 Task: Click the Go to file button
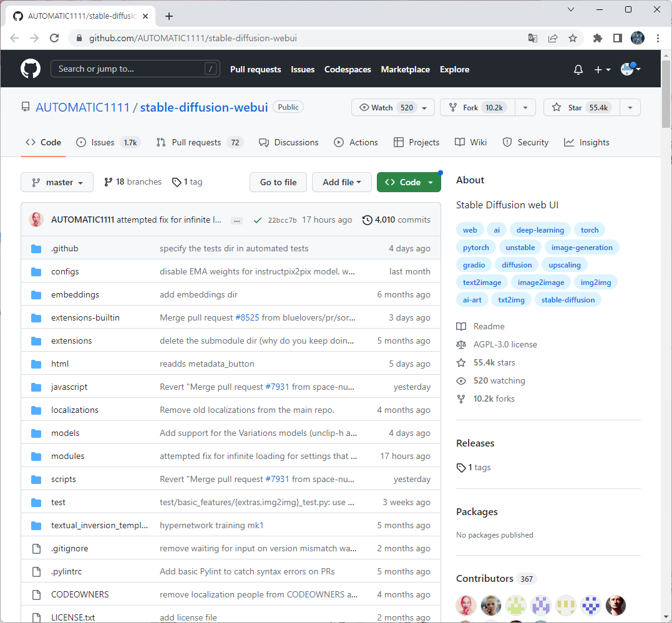pyautogui.click(x=278, y=182)
